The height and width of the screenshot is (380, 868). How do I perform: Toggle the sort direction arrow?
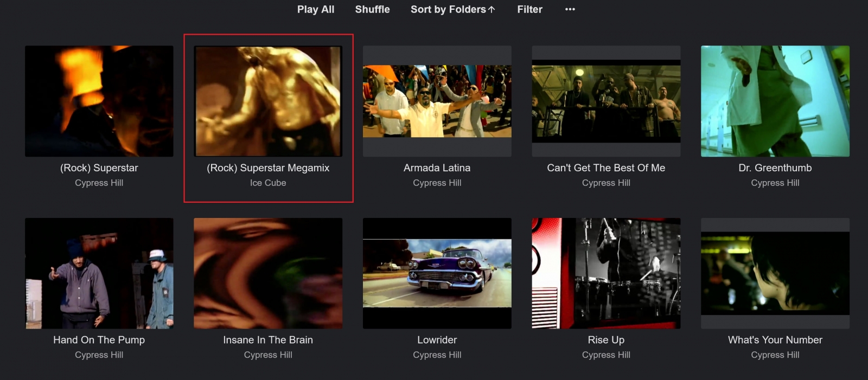[x=492, y=9]
